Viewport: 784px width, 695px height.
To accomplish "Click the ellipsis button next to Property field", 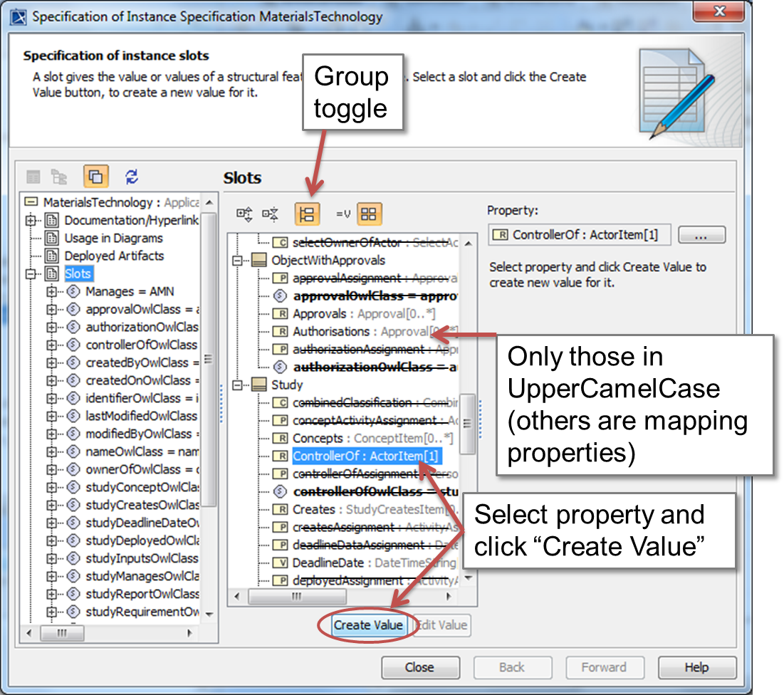I will tap(701, 235).
